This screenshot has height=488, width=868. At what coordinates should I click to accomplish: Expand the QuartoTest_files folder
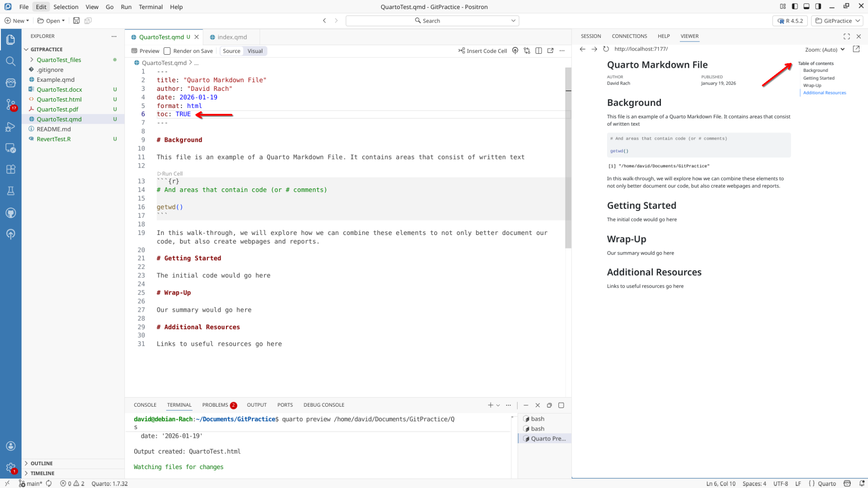point(59,60)
